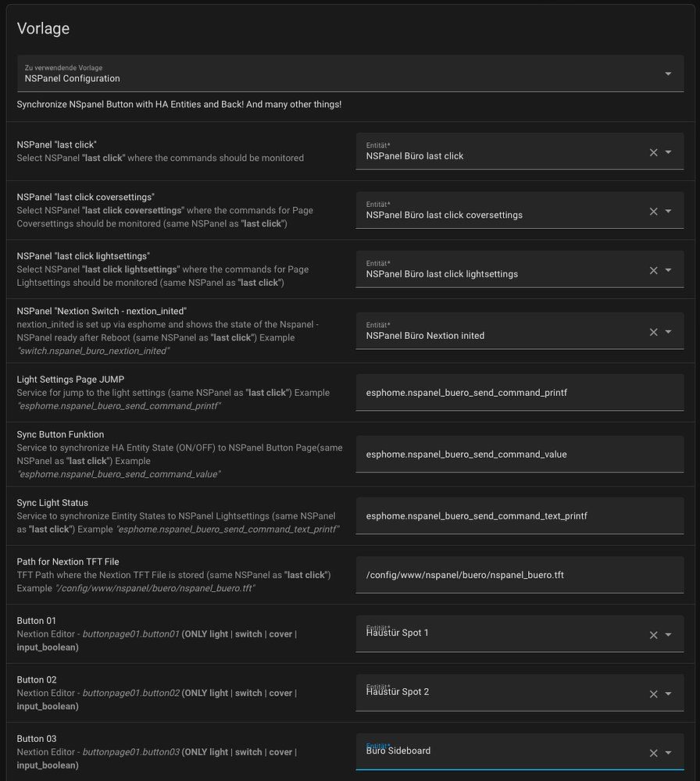The height and width of the screenshot is (781, 700).
Task: Expand the Nextion inited entity dropdown arrow
Action: pos(669,332)
